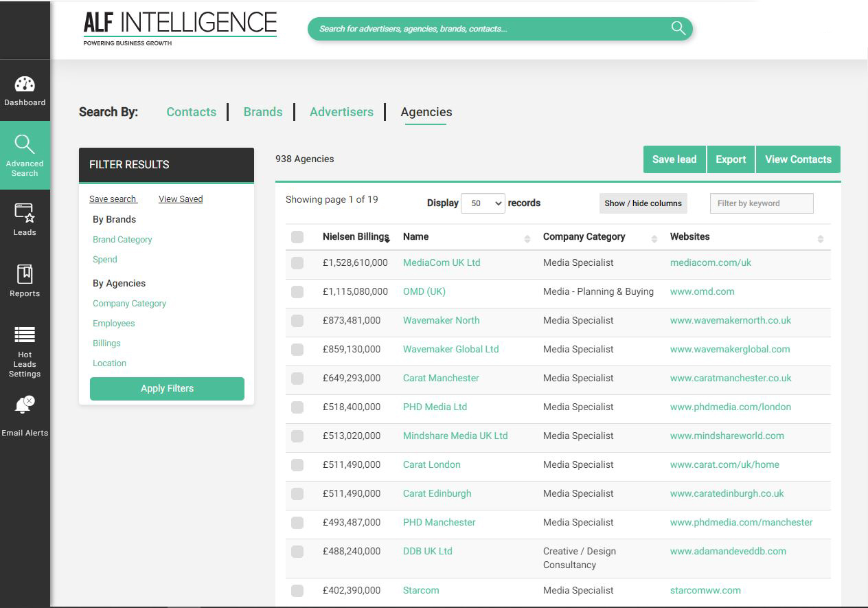Open the Leads icon in sidebar
This screenshot has height=608, width=868.
(x=25, y=213)
